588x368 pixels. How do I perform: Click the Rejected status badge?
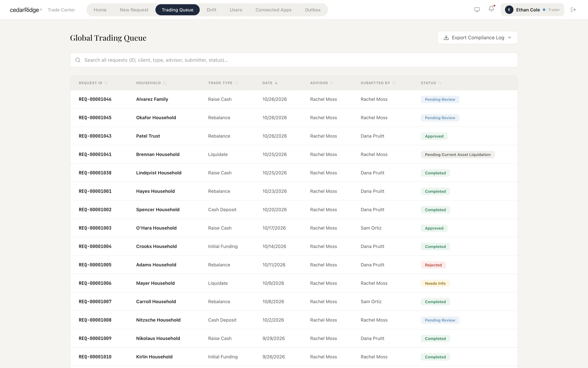[433, 265]
